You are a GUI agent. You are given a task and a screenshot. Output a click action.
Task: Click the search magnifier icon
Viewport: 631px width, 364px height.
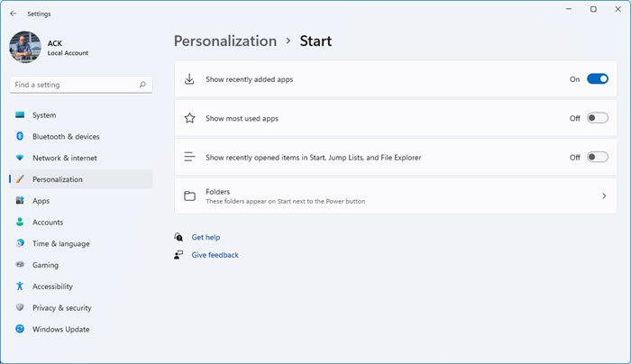coord(142,85)
